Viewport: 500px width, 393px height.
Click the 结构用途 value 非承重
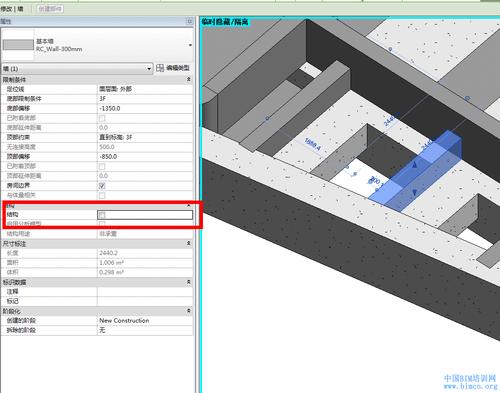[x=145, y=234]
